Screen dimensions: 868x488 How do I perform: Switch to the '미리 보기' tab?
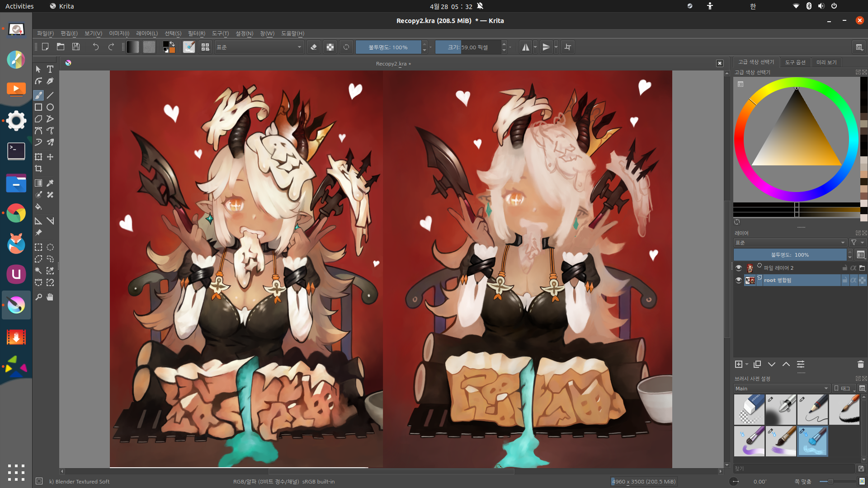826,62
